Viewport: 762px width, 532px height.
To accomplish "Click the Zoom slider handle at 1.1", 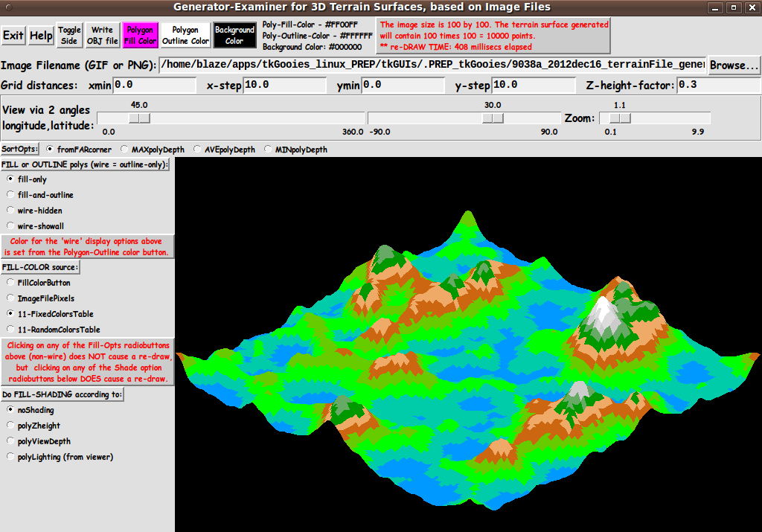I will pyautogui.click(x=620, y=118).
